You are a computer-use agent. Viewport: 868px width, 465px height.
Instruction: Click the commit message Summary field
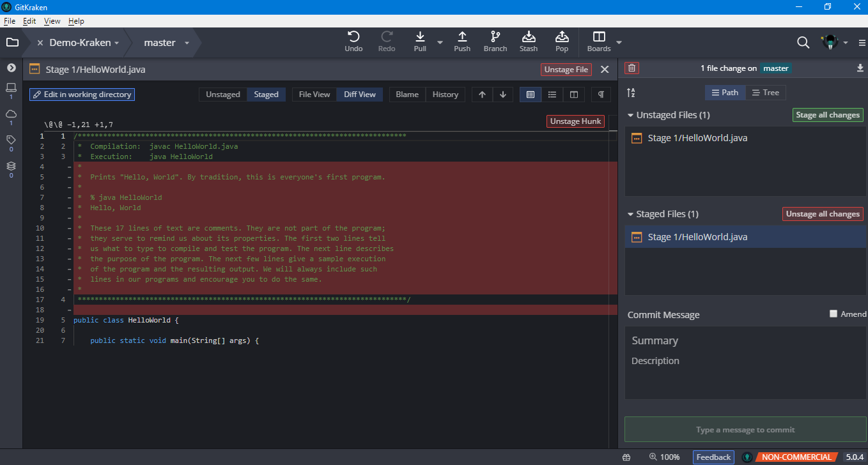745,340
